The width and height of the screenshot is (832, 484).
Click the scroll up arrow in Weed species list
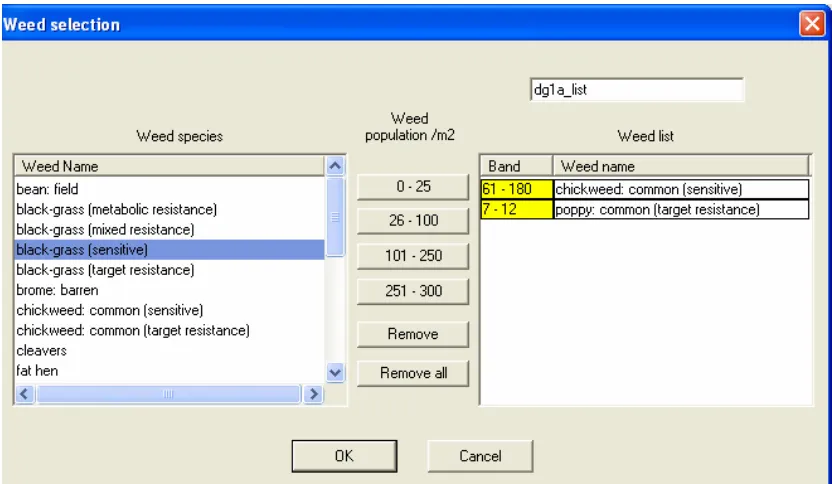pyautogui.click(x=335, y=166)
